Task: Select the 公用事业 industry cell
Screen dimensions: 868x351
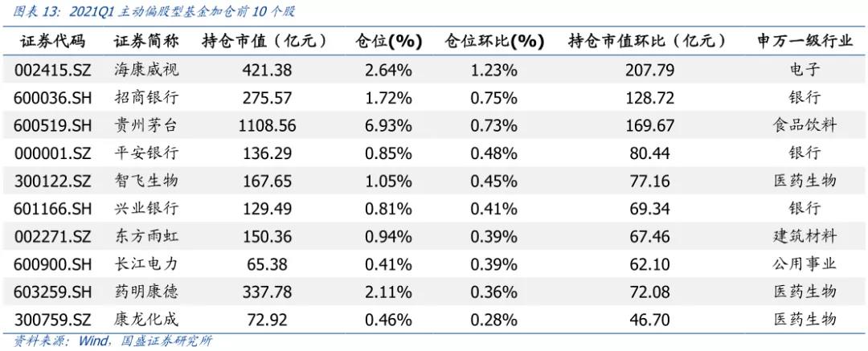Action: coord(805,263)
